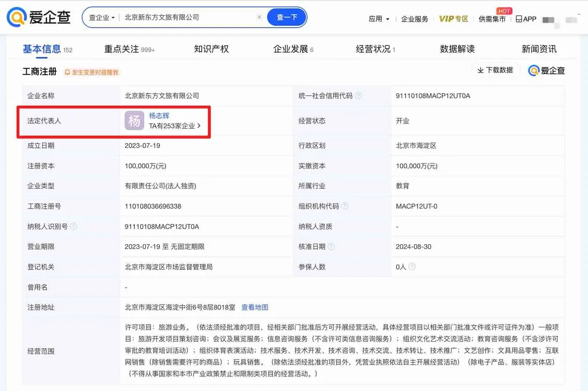Open the 杨志辉 legal representative link
This screenshot has height=391, width=588.
159,116
